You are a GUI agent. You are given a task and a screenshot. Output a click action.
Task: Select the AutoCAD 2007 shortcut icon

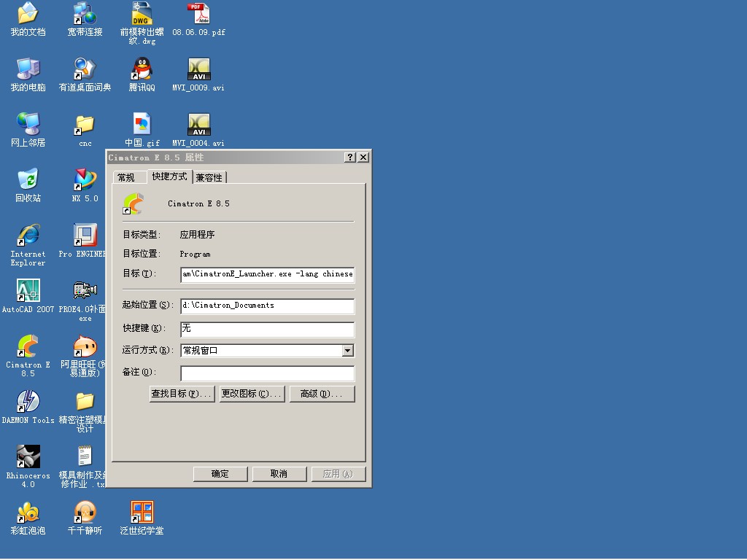click(28, 290)
